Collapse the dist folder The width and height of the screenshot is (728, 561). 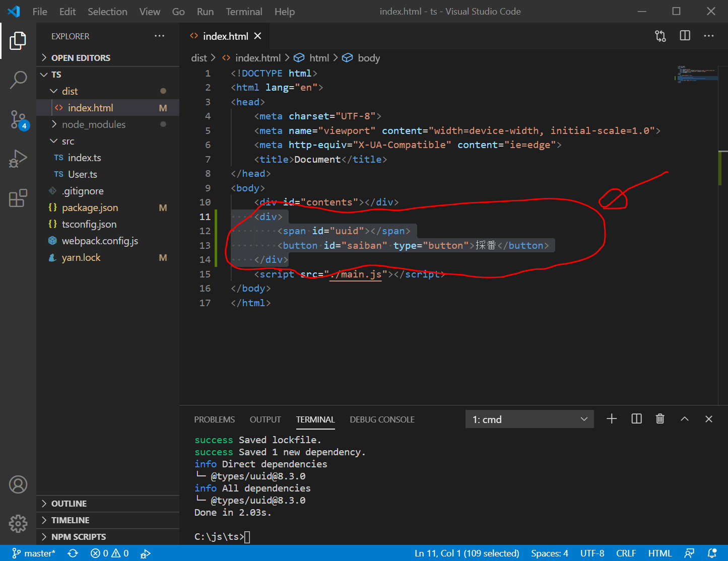[x=108, y=91]
